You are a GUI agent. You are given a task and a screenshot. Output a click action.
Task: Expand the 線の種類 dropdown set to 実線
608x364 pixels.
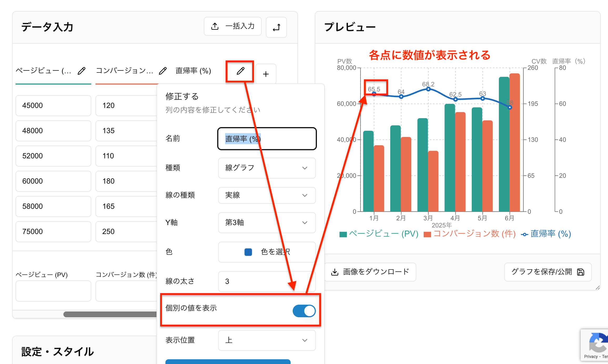point(267,195)
